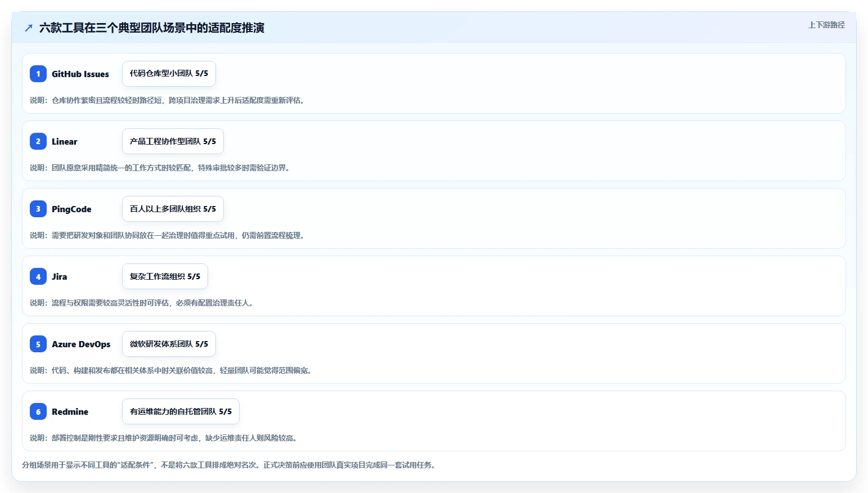Click the Azure DevOps tool name
This screenshot has height=493, width=868.
pos(81,344)
